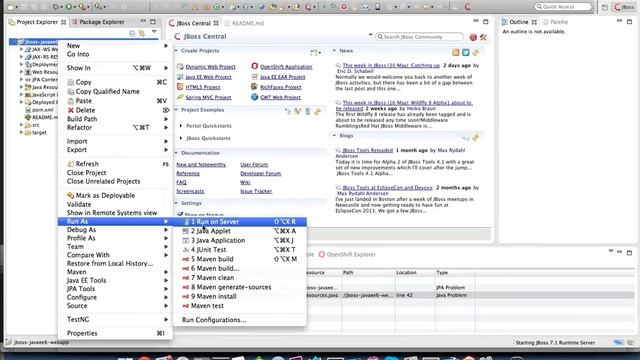Switch to the Package Explorer tab
This screenshot has height=360, width=640.
(x=98, y=22)
